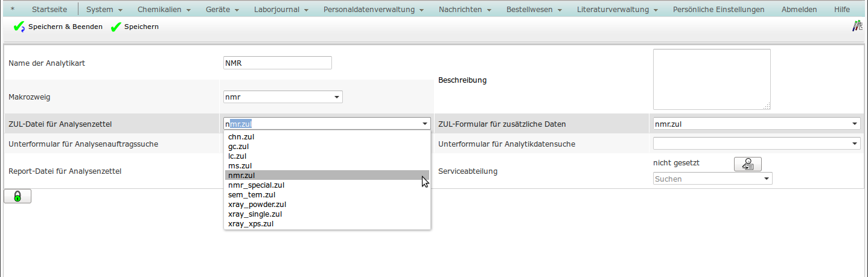Go to Startseite

pyautogui.click(x=49, y=10)
